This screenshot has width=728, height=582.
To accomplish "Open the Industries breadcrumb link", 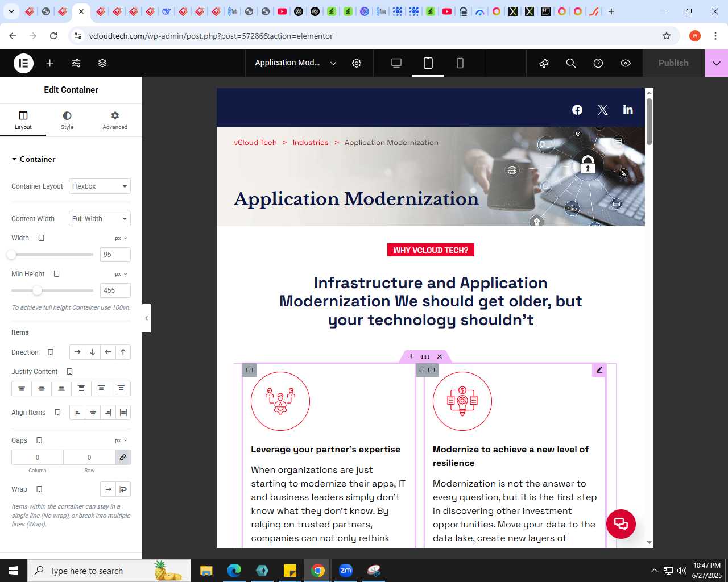I will pos(311,143).
